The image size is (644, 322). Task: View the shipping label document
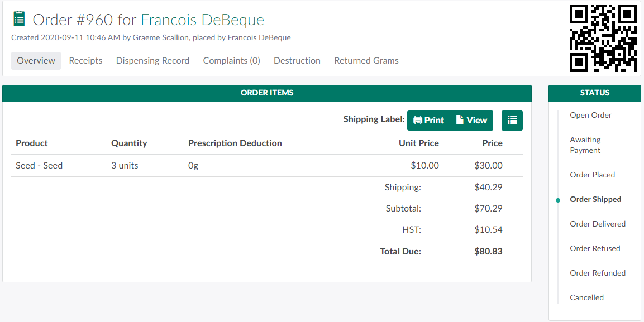click(472, 120)
